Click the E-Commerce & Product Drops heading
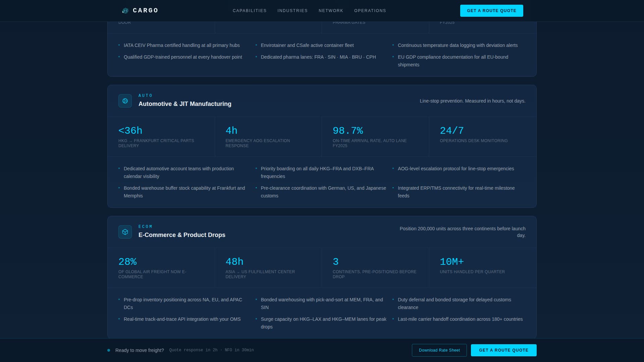Screen dimensions: 644x362 click(x=182, y=235)
